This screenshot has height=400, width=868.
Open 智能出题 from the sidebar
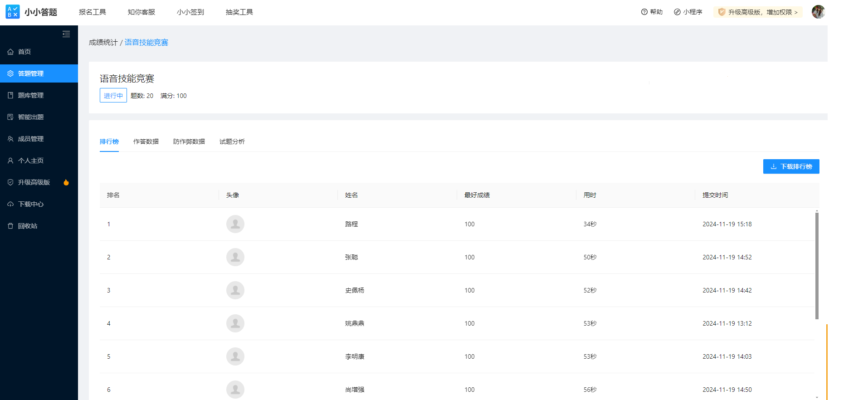[30, 117]
